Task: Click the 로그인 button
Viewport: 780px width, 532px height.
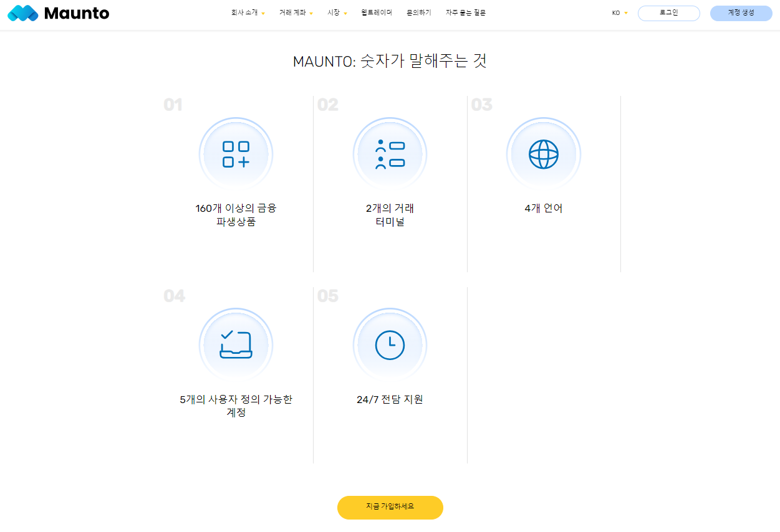Action: coord(669,13)
